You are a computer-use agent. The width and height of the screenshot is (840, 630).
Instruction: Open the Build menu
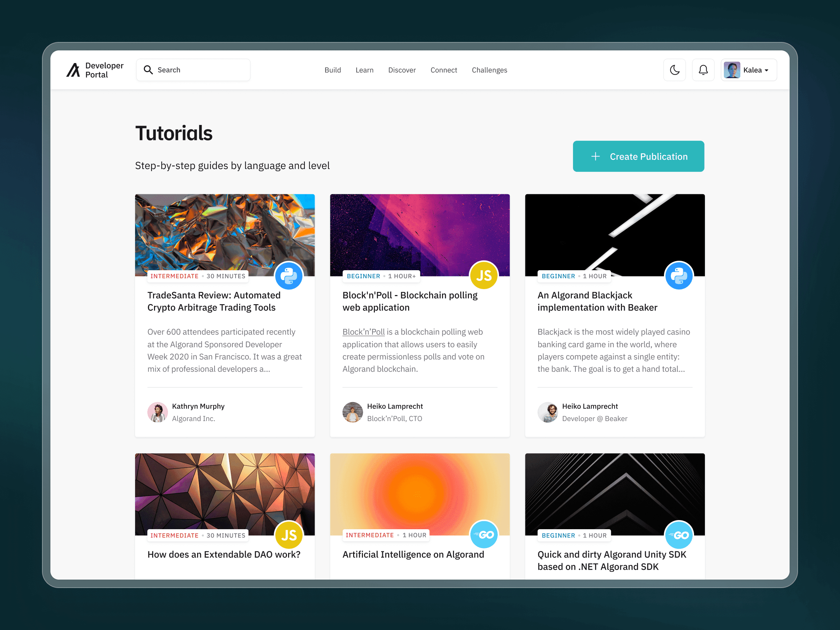[x=332, y=70]
